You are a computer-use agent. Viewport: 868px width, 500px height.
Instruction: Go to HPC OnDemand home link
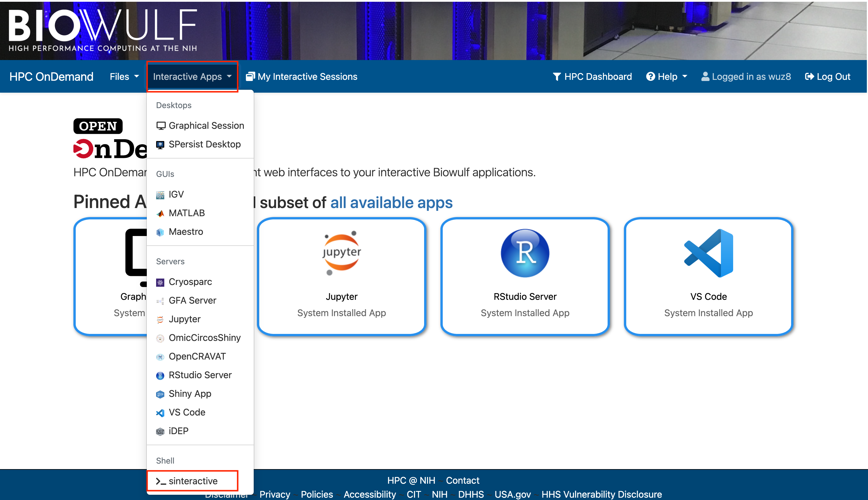52,77
